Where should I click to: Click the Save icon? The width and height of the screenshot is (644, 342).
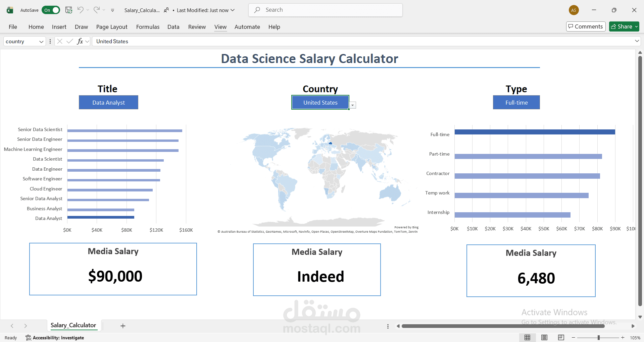point(69,10)
